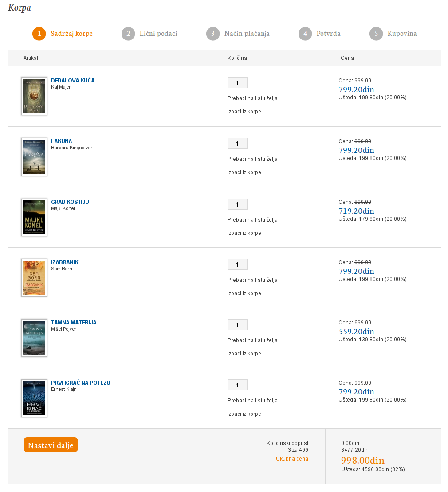Click the step 3 Način plaćanja circle icon
The image size is (448, 492).
pos(213,34)
